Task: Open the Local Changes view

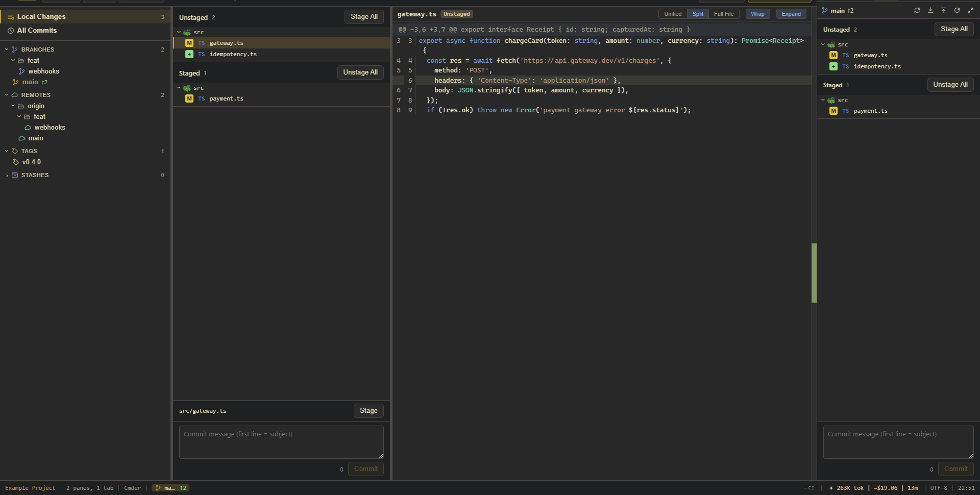Action: click(x=85, y=17)
